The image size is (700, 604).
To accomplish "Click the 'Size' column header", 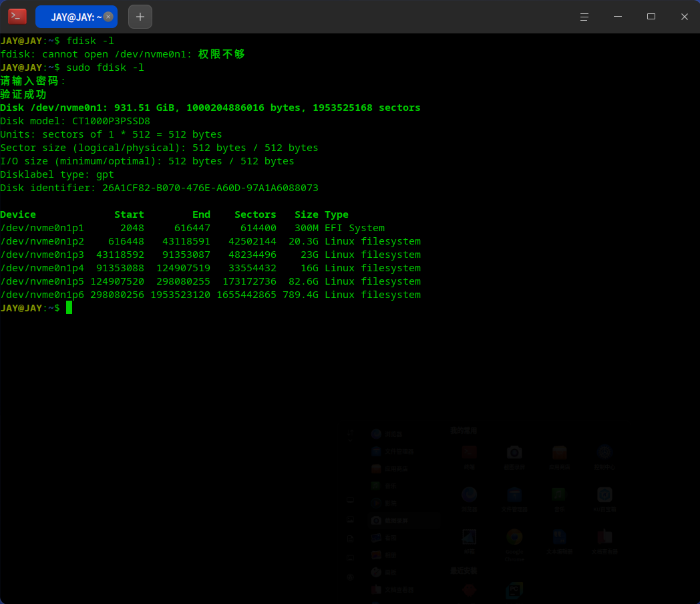I will point(307,214).
